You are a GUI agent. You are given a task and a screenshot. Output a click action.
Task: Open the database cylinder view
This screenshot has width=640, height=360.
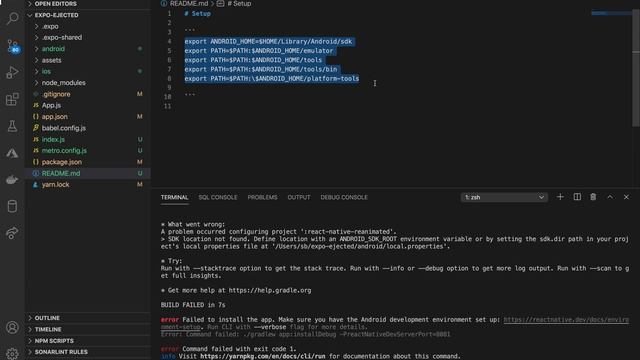pos(12,207)
